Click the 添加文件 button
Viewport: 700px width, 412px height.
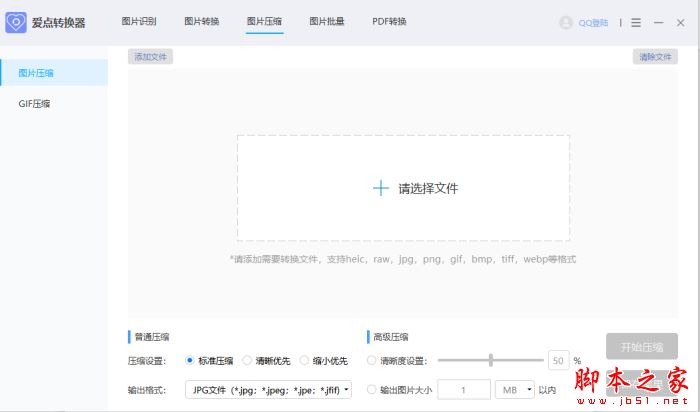(150, 57)
